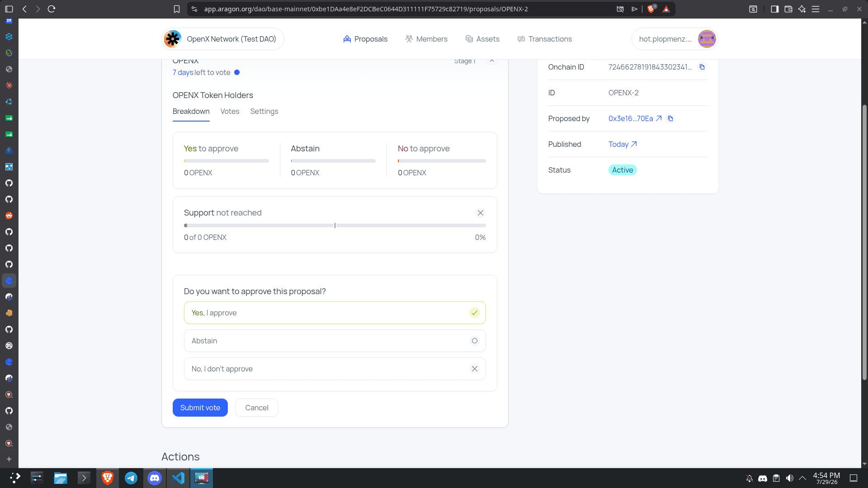Click the Support threshold progress bar
This screenshot has width=868, height=488.
coord(335,225)
